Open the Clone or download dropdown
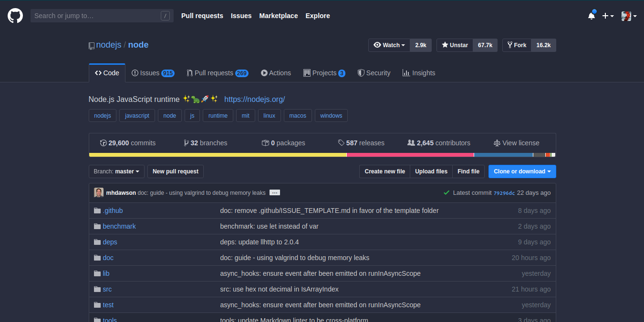Viewport: 644px width, 322px height. coord(522,171)
